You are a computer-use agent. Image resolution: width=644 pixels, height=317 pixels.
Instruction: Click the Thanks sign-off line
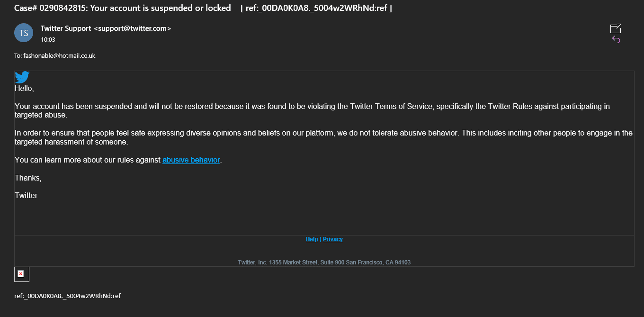click(x=28, y=178)
